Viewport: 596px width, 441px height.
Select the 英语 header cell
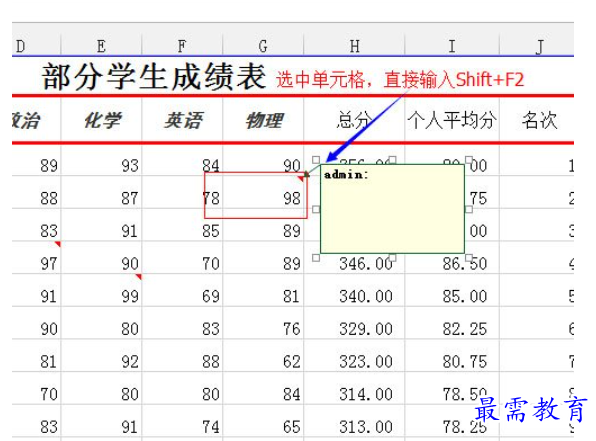click(182, 120)
